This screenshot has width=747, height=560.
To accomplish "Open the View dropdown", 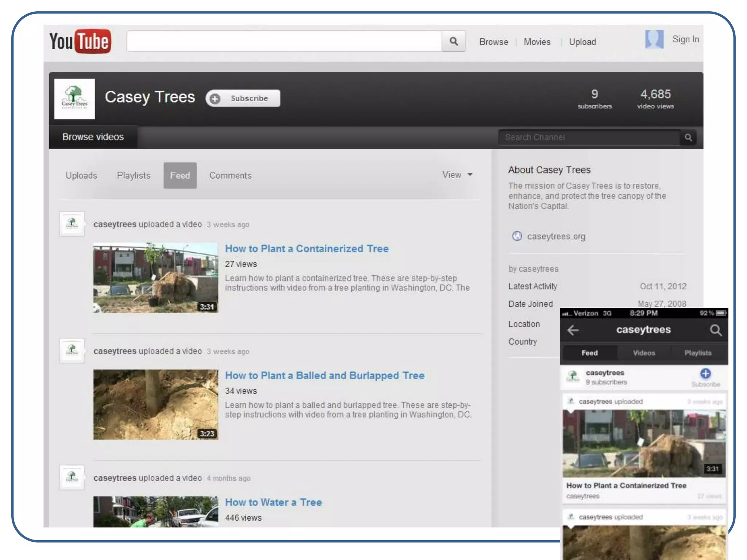I will tap(457, 175).
